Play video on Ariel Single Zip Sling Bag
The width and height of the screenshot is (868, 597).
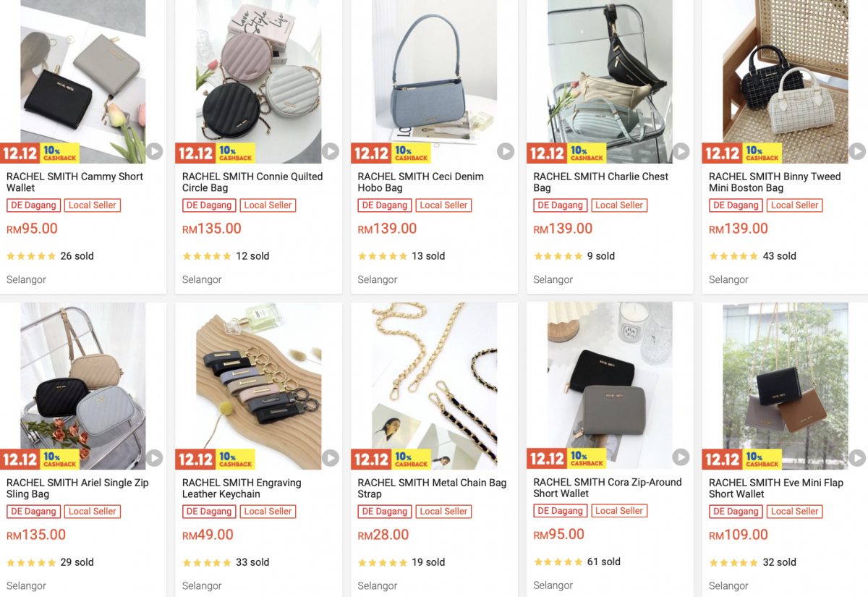154,457
